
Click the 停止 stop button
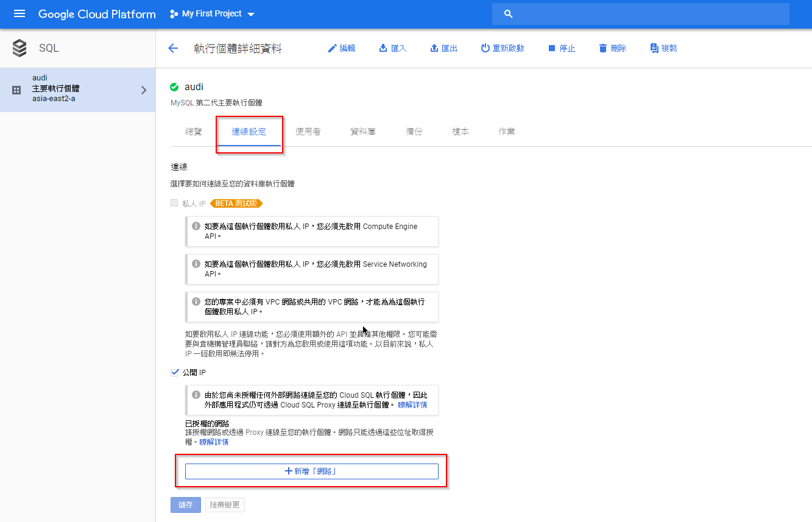pos(561,48)
